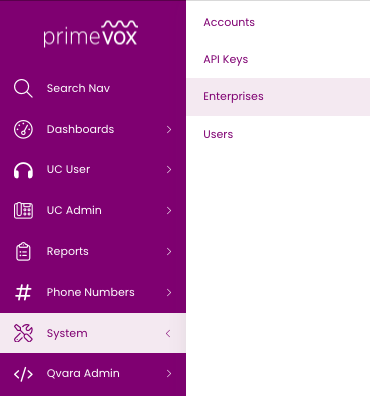Click the primevox logo
The image size is (370, 396).
click(x=91, y=34)
